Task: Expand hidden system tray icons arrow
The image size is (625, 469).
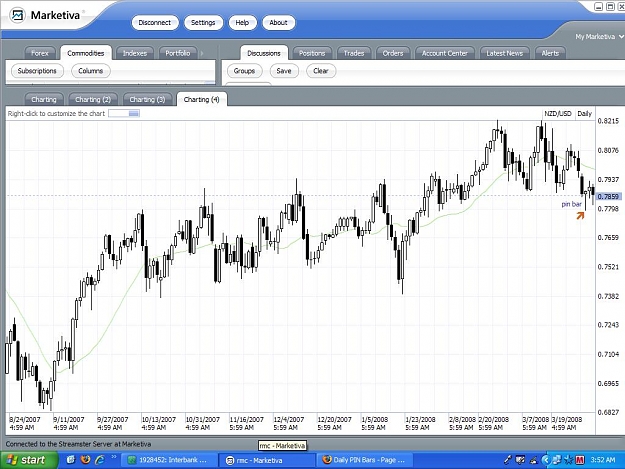Action: click(545, 460)
